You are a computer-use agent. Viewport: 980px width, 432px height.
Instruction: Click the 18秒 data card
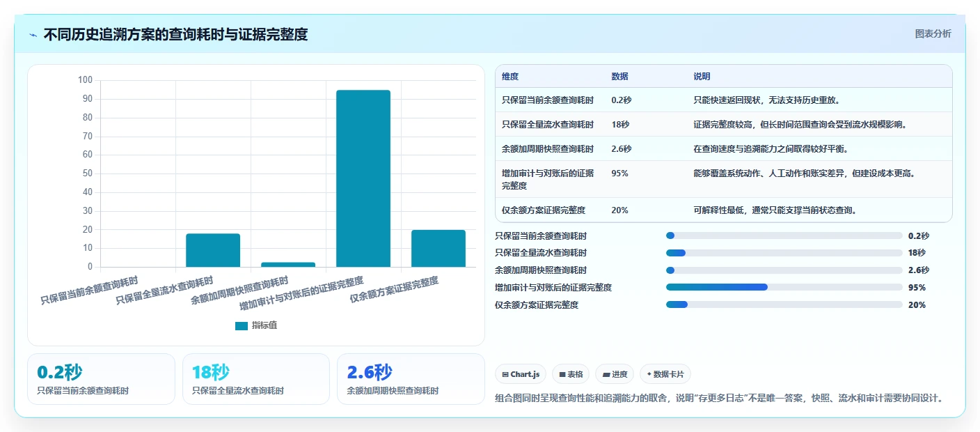(256, 379)
